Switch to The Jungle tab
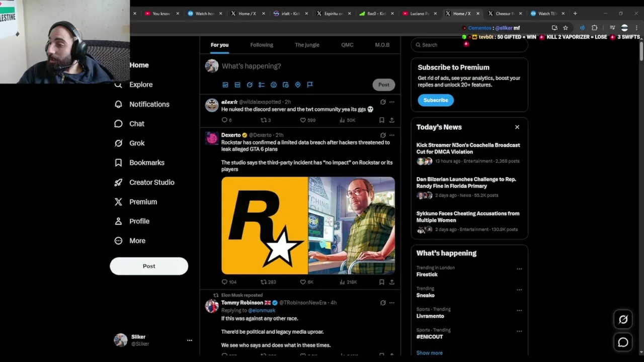Viewport: 644px width, 362px height. 307,45
